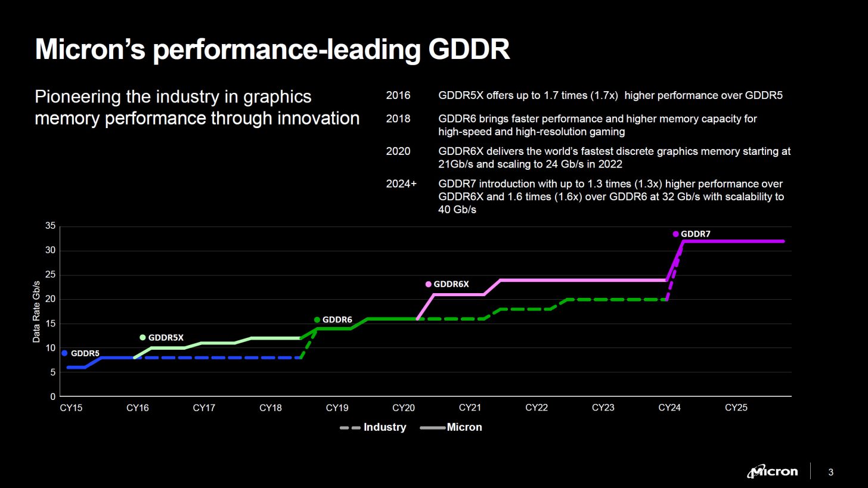Click the slide title 'Micron's performance-leading GDDR'
868x488 pixels.
[x=272, y=49]
